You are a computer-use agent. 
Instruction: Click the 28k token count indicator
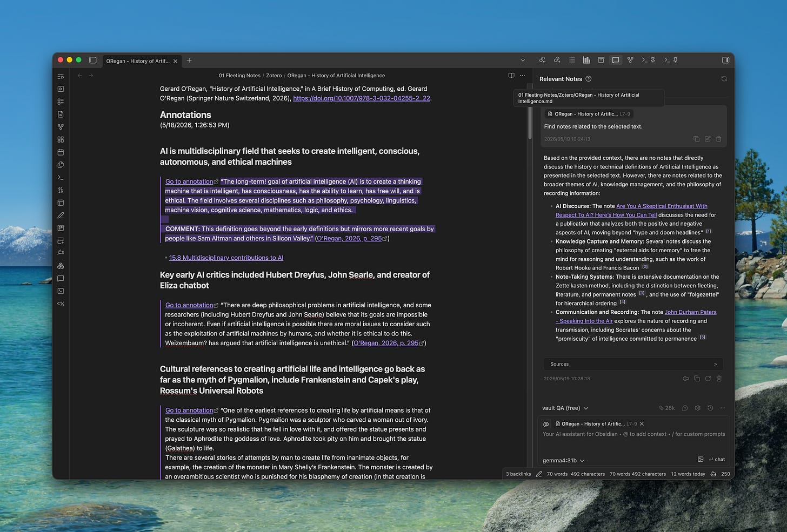click(x=666, y=408)
